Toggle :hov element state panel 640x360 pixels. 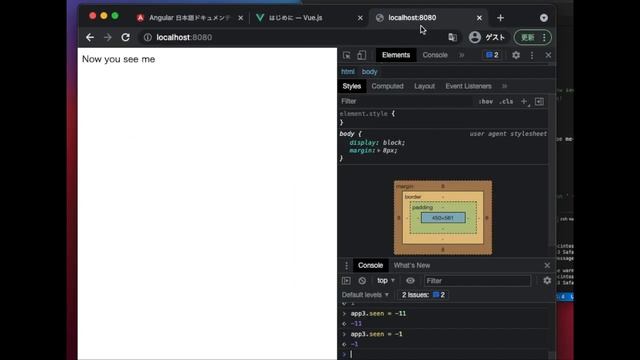[485, 102]
